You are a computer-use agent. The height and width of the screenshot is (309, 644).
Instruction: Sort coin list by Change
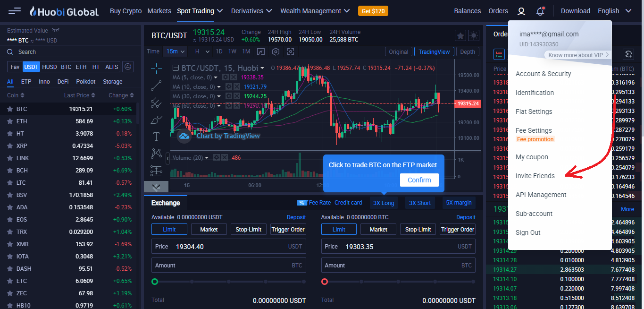(121, 95)
